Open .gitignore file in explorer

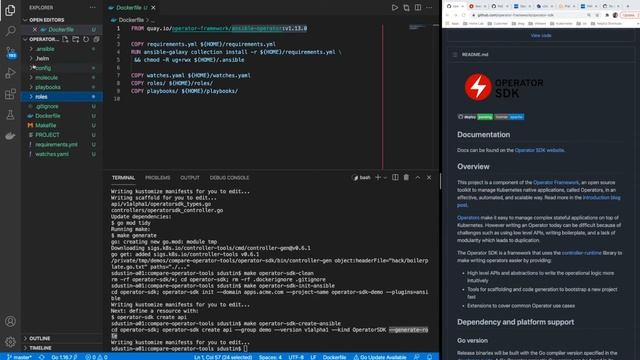tap(47, 106)
